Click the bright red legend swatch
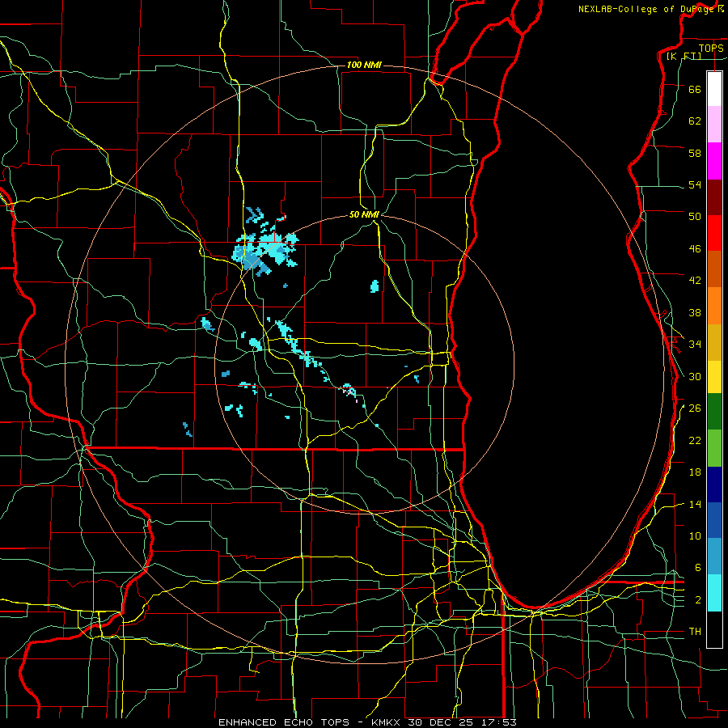The width and height of the screenshot is (728, 728). 714,233
